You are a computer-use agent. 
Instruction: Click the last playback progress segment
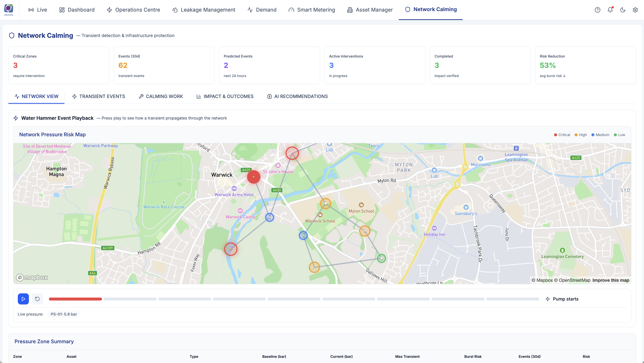tap(512, 299)
